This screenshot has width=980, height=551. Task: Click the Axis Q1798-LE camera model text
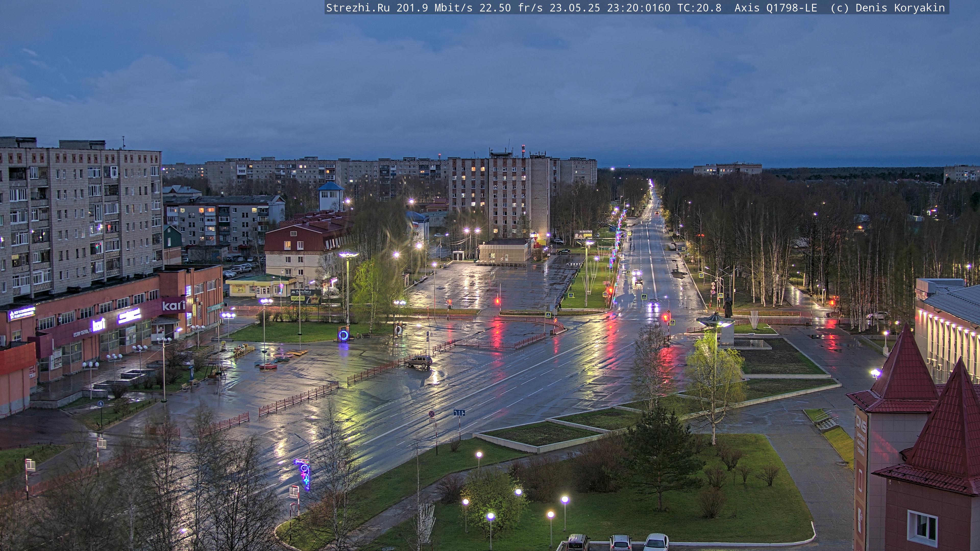[x=776, y=8]
